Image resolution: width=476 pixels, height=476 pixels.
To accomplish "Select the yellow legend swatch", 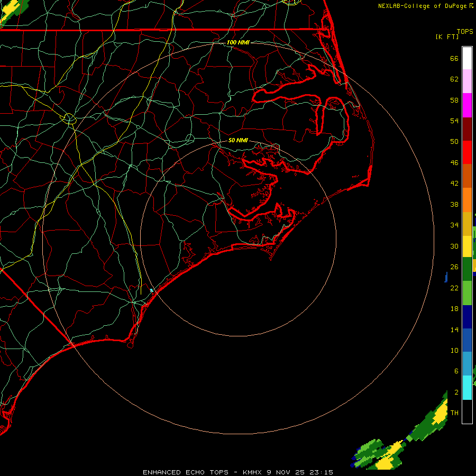I will (x=467, y=246).
